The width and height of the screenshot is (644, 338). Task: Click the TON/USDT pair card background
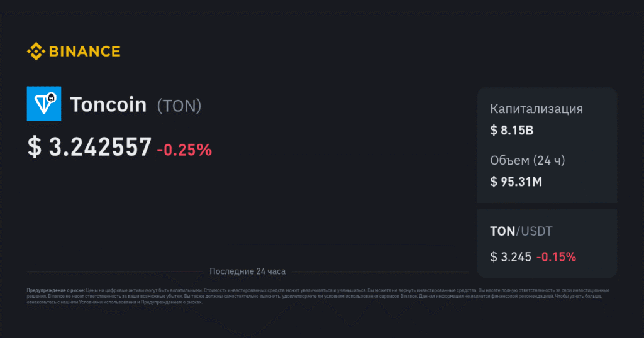[x=547, y=244]
